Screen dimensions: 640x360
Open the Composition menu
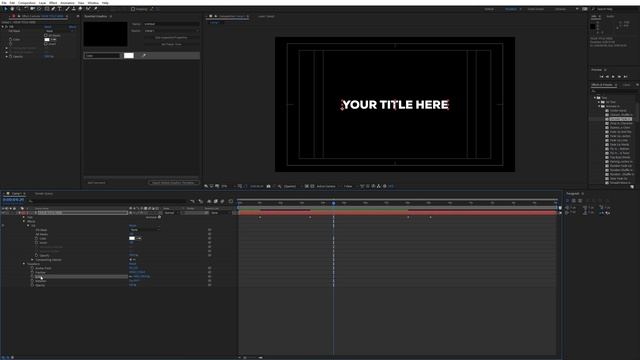click(27, 3)
